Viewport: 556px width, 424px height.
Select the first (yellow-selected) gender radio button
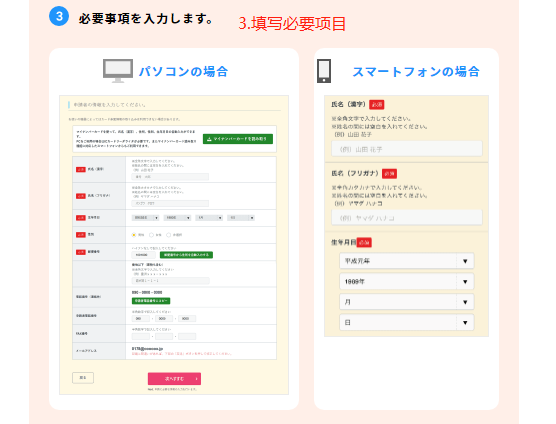(x=134, y=235)
